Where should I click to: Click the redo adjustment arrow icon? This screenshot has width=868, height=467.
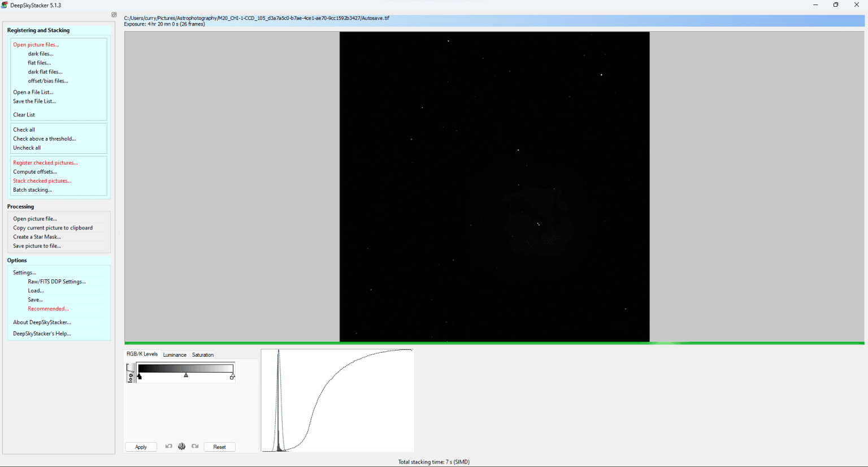click(195, 447)
